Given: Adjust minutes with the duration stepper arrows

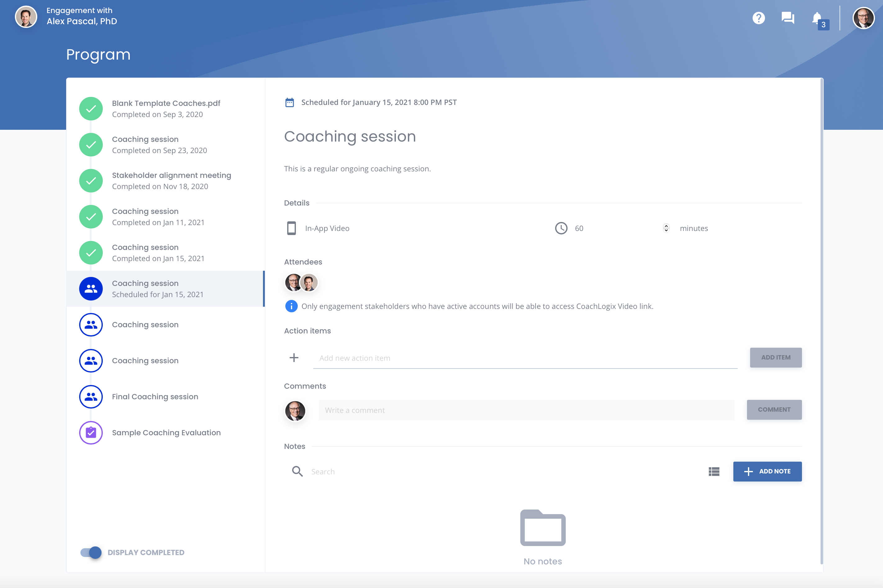Looking at the screenshot, I should coord(666,228).
